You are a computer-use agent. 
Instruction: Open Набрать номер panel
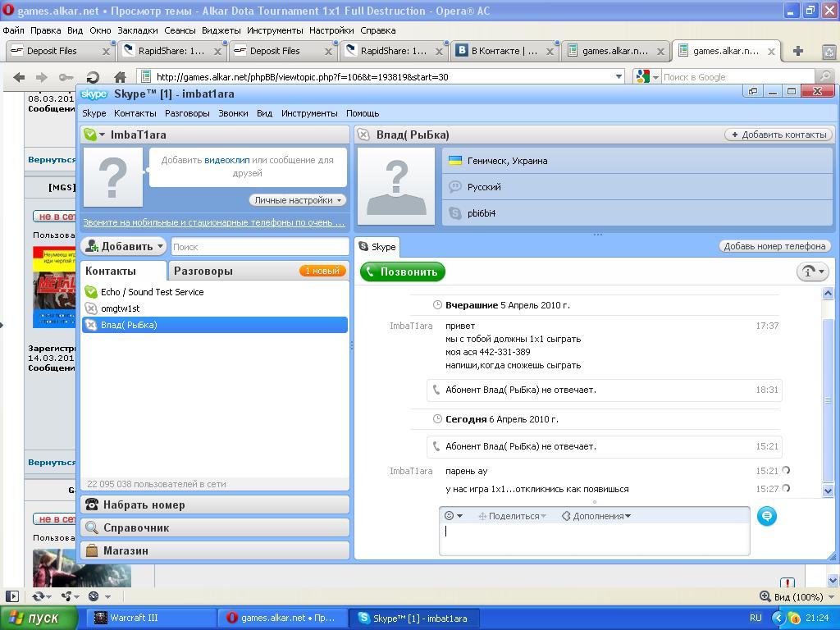(215, 504)
